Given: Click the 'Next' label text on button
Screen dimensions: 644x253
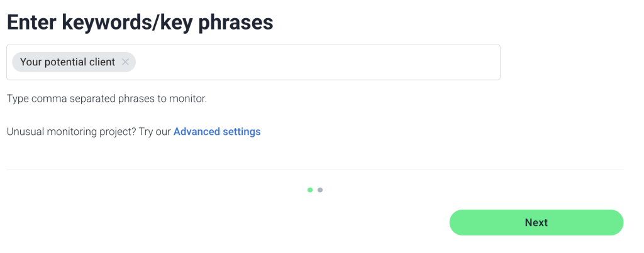Looking at the screenshot, I should click(x=536, y=222).
